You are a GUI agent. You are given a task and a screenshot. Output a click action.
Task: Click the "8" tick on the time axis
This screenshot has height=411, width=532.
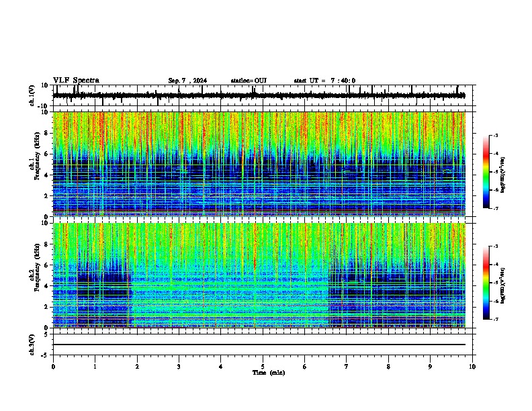[x=388, y=367]
